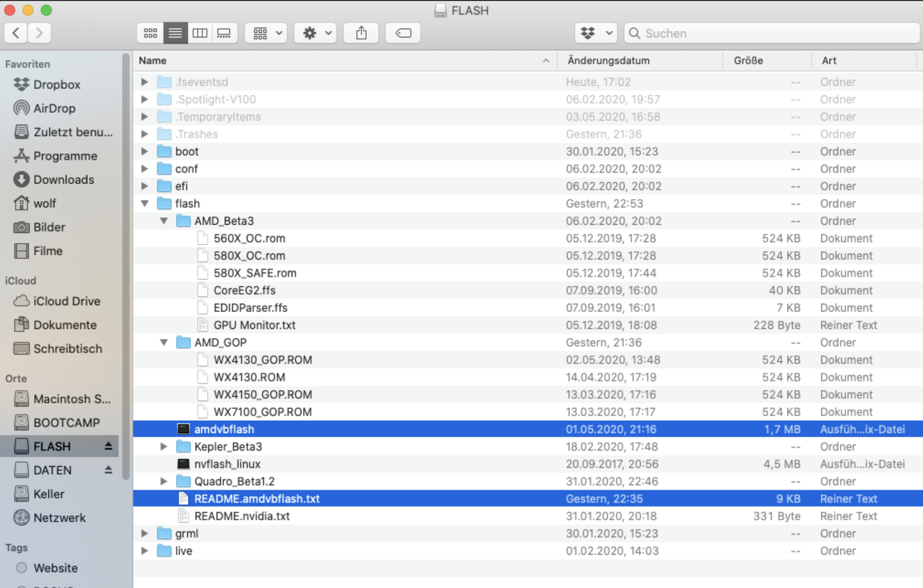Switch to gallery view

tap(224, 33)
